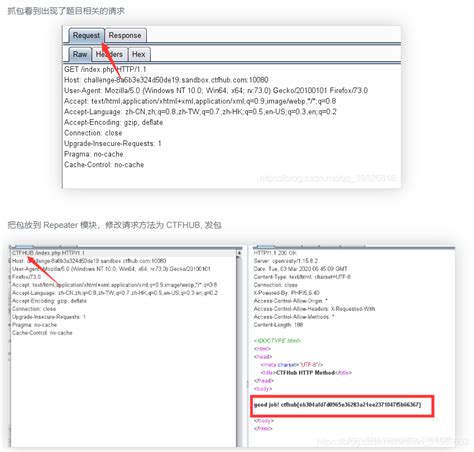The image size is (474, 452).
Task: Click the Content-Length: 188 response line
Action: [278, 325]
